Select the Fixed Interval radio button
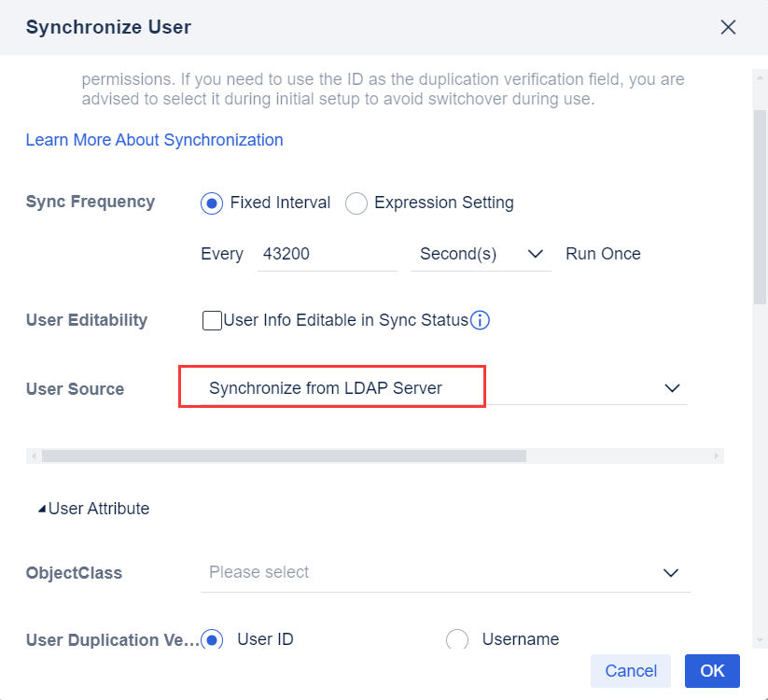Screen dimensions: 768x700 (x=213, y=203)
